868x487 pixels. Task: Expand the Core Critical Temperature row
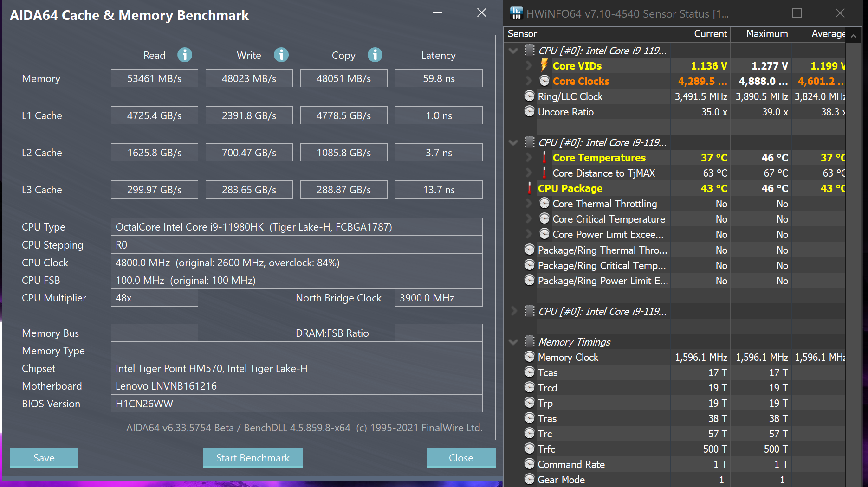pyautogui.click(x=529, y=219)
